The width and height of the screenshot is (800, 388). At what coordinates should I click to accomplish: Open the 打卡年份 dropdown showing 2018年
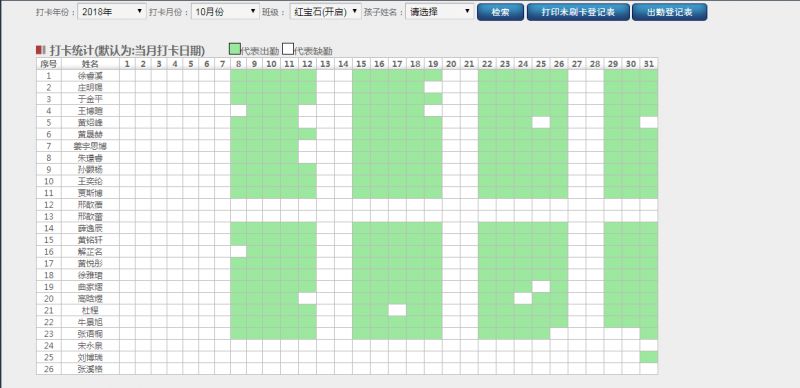(x=112, y=12)
